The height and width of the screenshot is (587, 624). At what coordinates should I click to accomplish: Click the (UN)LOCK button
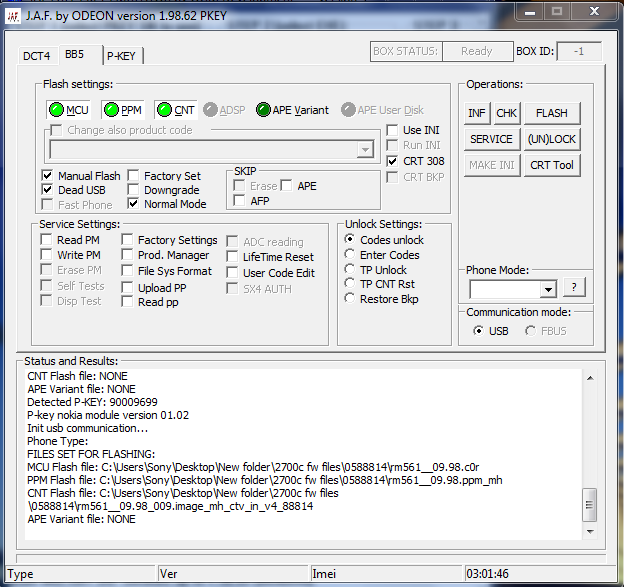pos(552,139)
